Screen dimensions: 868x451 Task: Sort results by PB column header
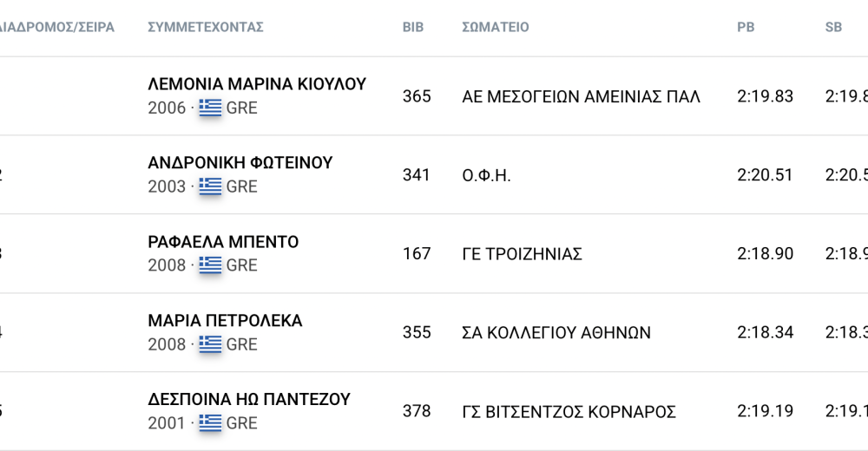(x=746, y=27)
